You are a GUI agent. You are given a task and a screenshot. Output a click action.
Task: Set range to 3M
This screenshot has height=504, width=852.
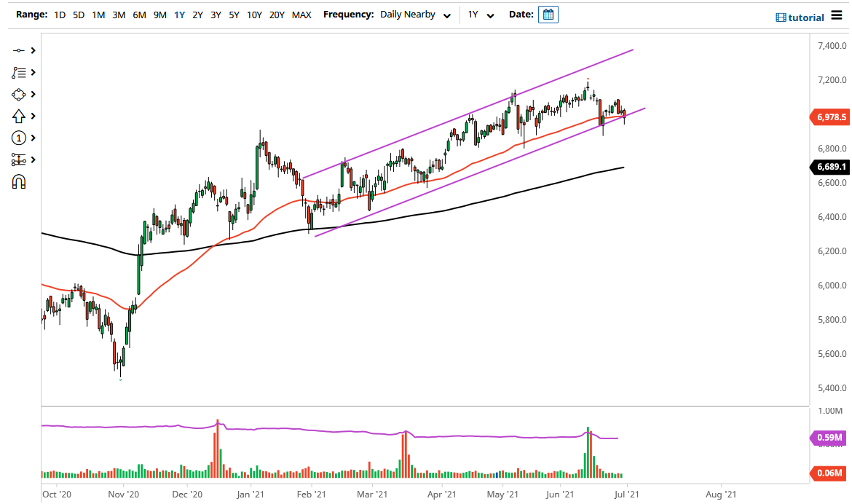pos(119,15)
